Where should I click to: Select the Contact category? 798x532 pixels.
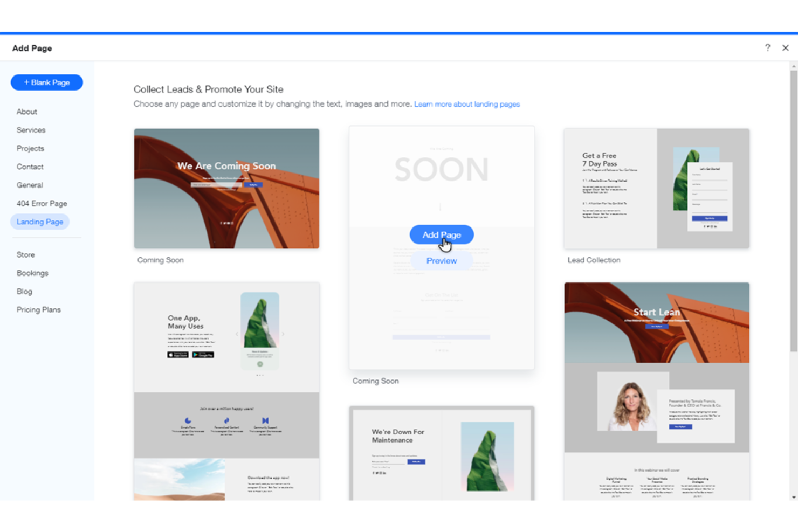pyautogui.click(x=30, y=167)
